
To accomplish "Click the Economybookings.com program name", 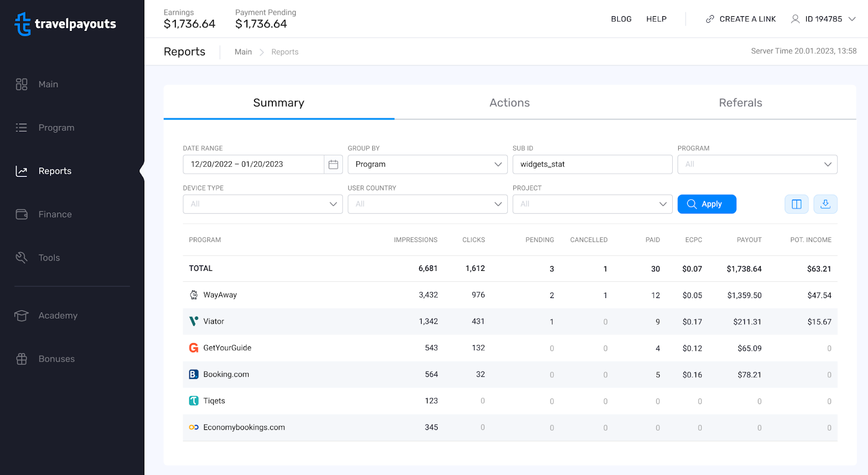I will click(244, 427).
